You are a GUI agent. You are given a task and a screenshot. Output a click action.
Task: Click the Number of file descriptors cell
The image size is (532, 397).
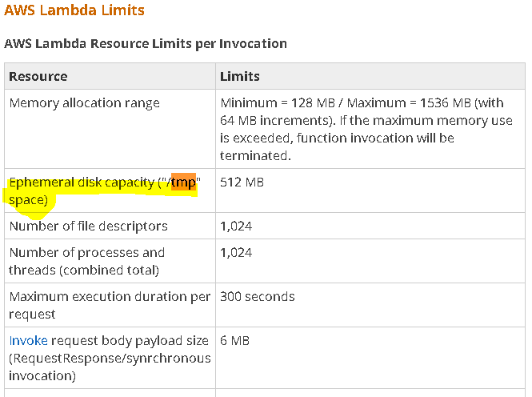coord(88,227)
